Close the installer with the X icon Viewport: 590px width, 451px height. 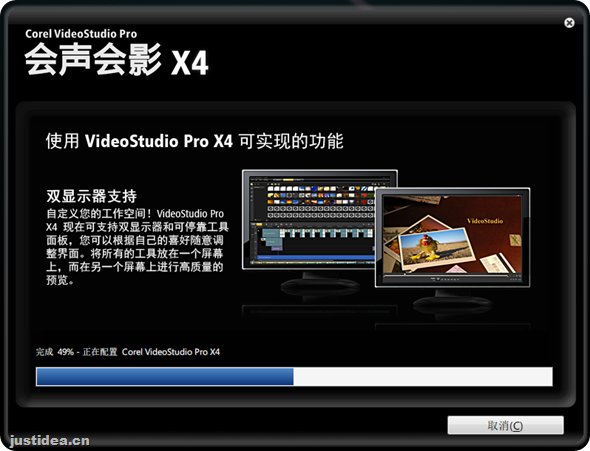click(x=569, y=23)
